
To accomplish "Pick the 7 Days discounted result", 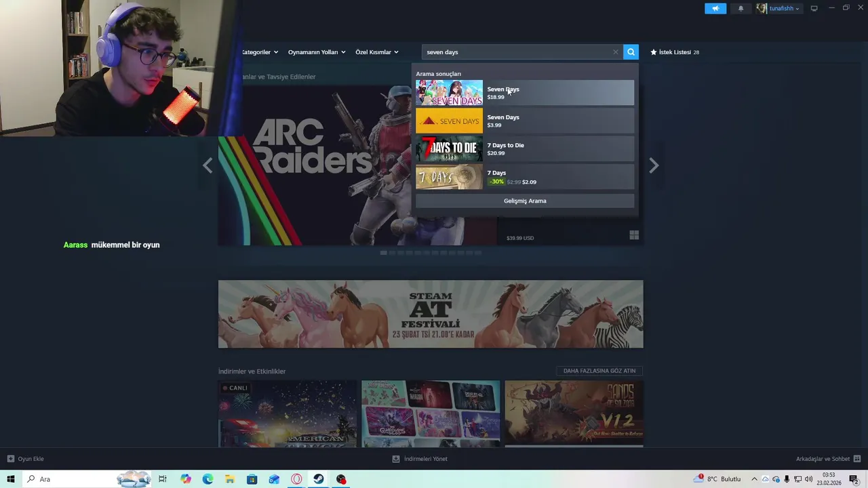I will [x=525, y=176].
